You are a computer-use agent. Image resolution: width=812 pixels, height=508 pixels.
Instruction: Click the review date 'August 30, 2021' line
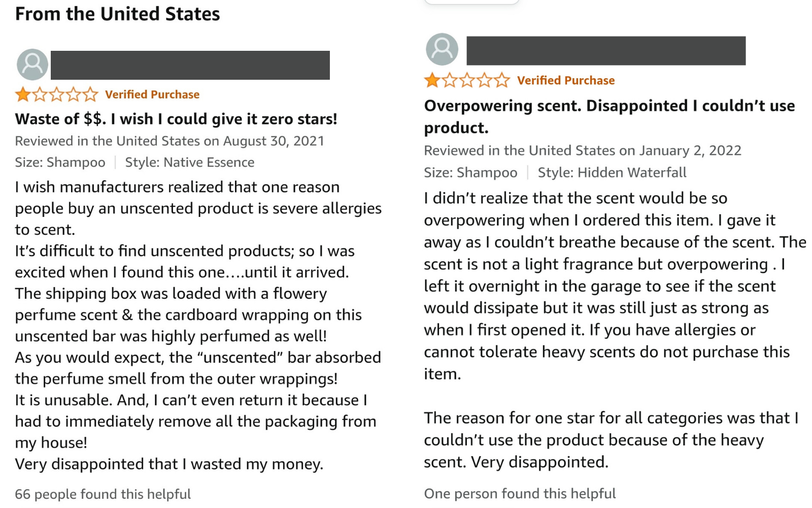click(x=170, y=141)
